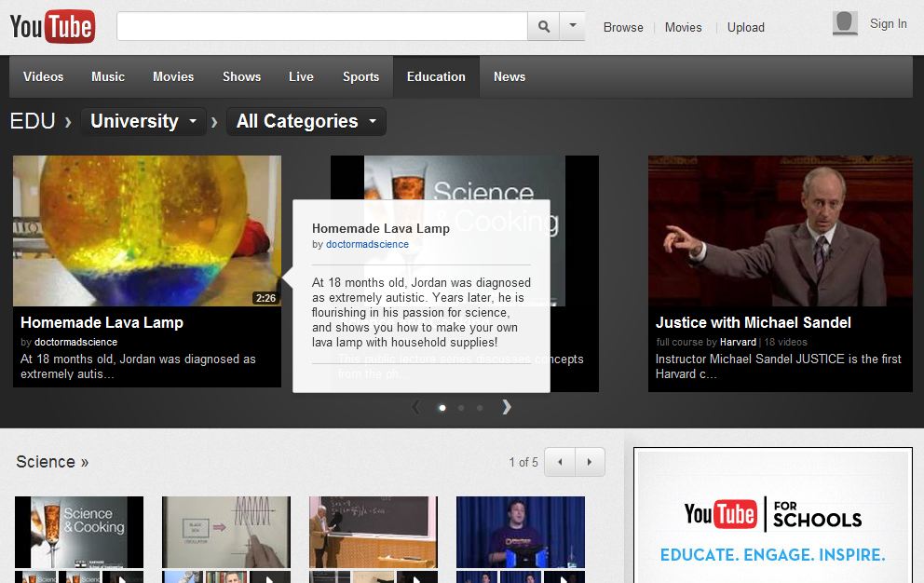Image resolution: width=924 pixels, height=583 pixels.
Task: Click the EDU breadcrumb
Action: click(33, 121)
